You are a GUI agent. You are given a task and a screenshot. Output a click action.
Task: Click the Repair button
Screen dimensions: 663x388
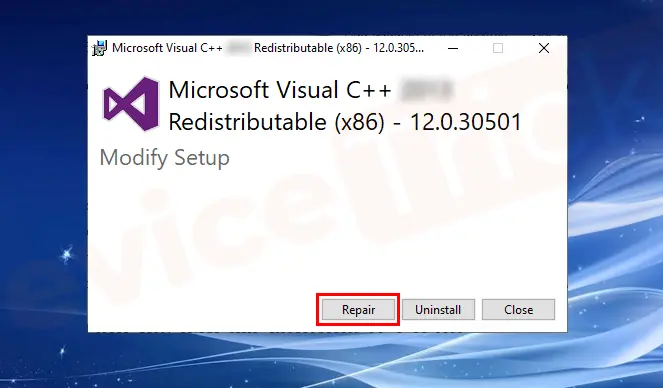[358, 310]
